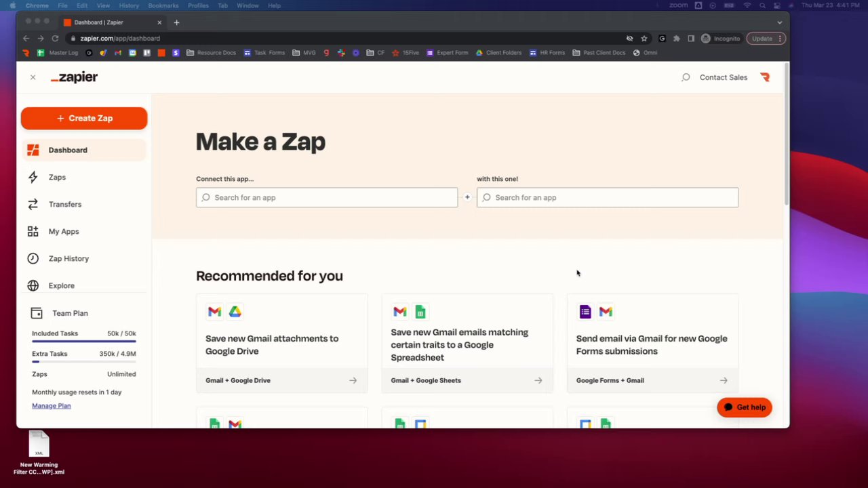Click browser back arrow
The height and width of the screenshot is (488, 868).
[26, 39]
